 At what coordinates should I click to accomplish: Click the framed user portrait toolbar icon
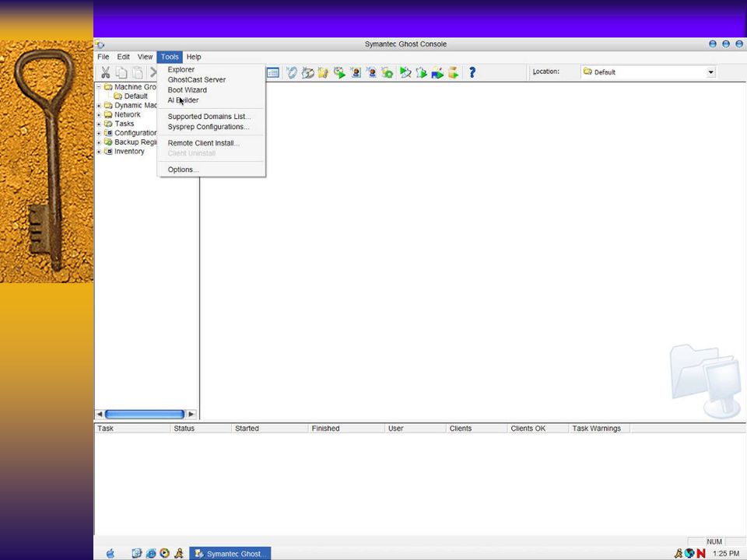click(x=356, y=72)
